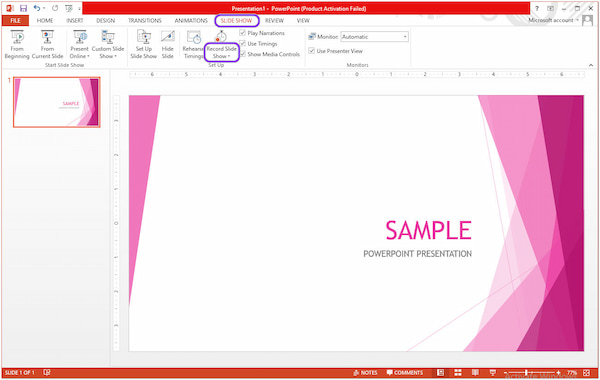600x380 pixels.
Task: Open Present Online options
Action: click(x=80, y=45)
